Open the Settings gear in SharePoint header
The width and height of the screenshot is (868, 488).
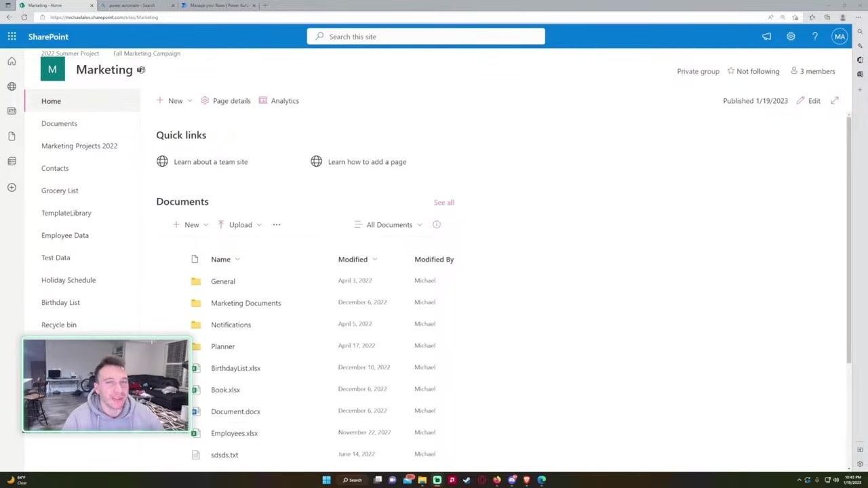pyautogui.click(x=791, y=37)
